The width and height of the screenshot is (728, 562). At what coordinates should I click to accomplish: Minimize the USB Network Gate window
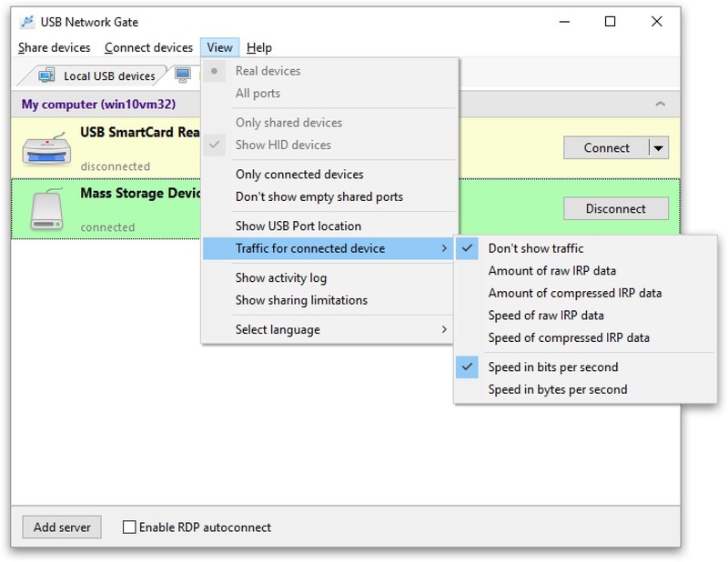pos(564,21)
